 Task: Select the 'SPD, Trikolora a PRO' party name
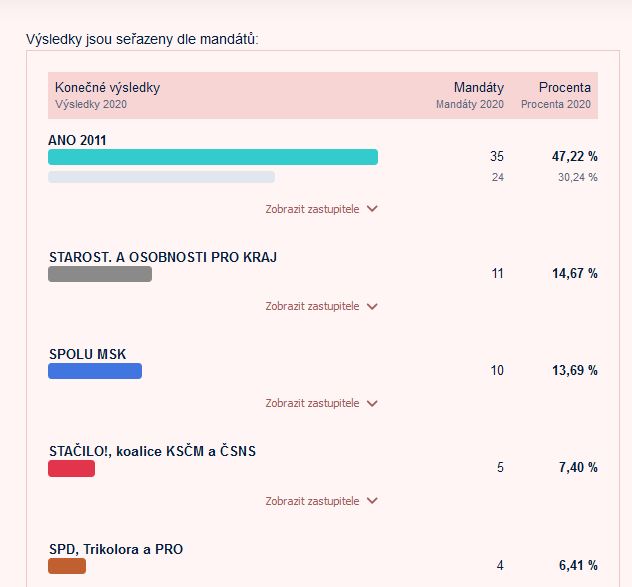click(116, 549)
